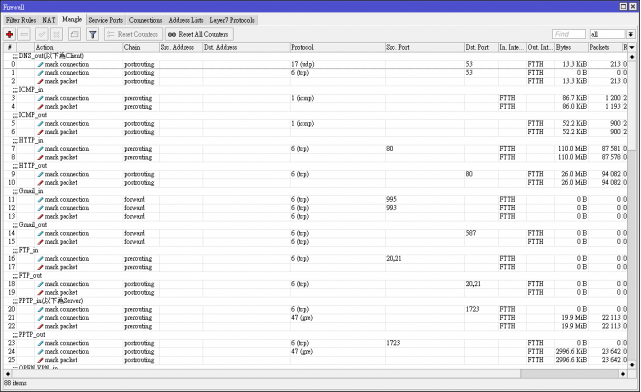Select the Gmail_out comment row
This screenshot has height=392, width=641.
(x=315, y=225)
